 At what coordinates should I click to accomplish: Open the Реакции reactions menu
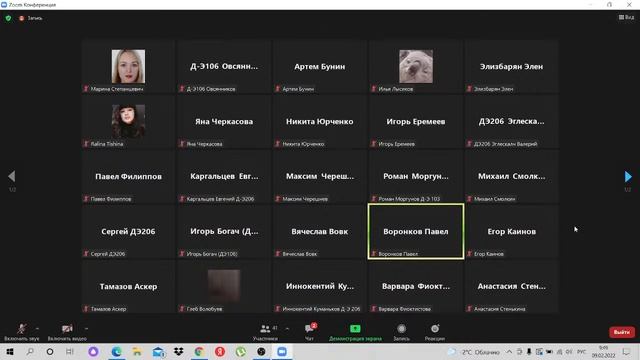pyautogui.click(x=435, y=332)
